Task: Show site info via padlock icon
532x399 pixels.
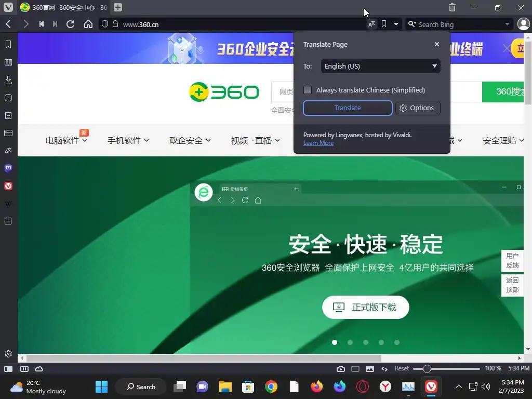Action: [115, 24]
